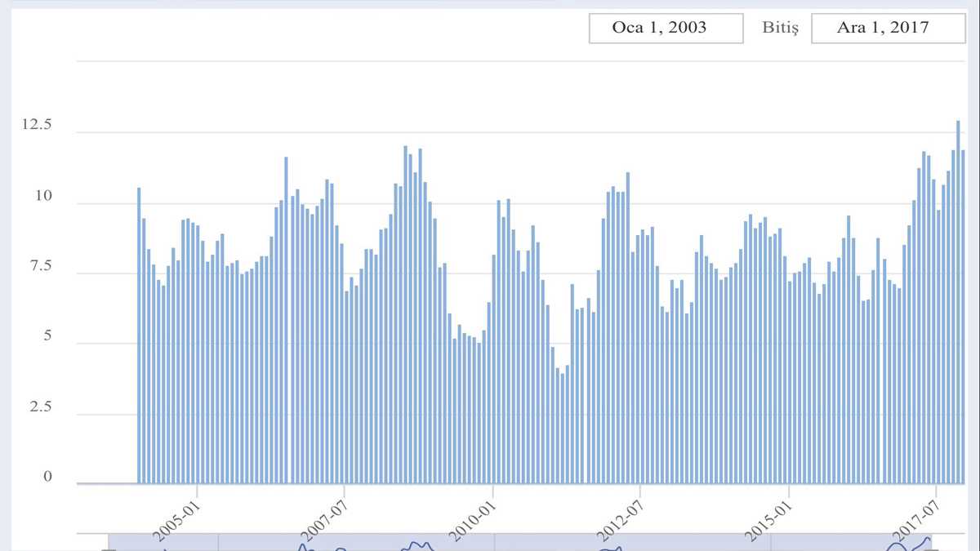Click the 2005-01 x-axis label
This screenshot has height=551, width=980.
tap(177, 518)
